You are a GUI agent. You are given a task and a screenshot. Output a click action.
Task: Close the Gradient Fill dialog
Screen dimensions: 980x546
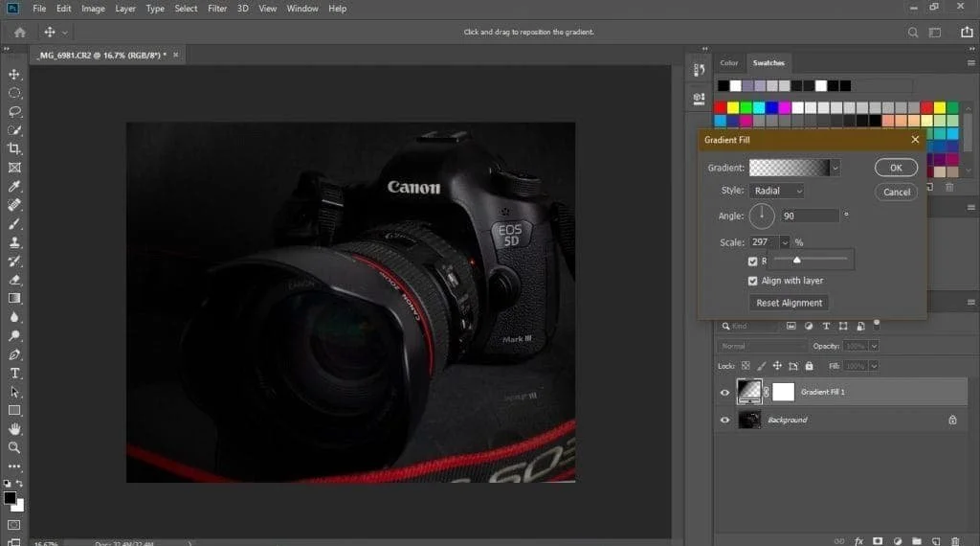915,140
